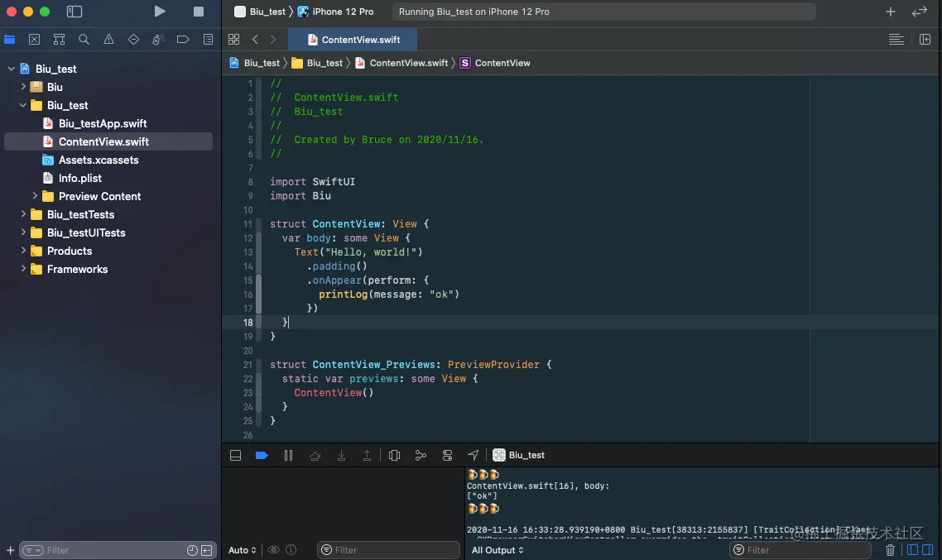Viewport: 942px width, 560px height.
Task: Expand the Biu_testUITests folder
Action: coord(23,232)
